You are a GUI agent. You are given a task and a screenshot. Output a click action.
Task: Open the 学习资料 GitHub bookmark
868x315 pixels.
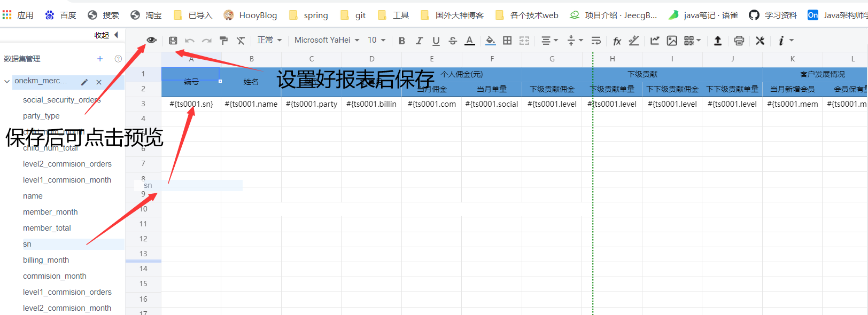point(773,15)
